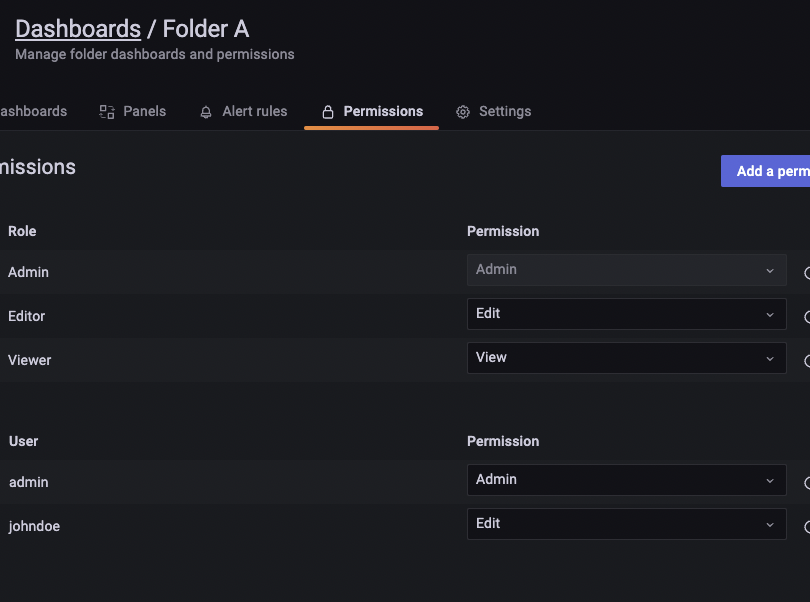This screenshot has width=810, height=602.
Task: Click the icon at the end of the admin user row
Action: [806, 481]
